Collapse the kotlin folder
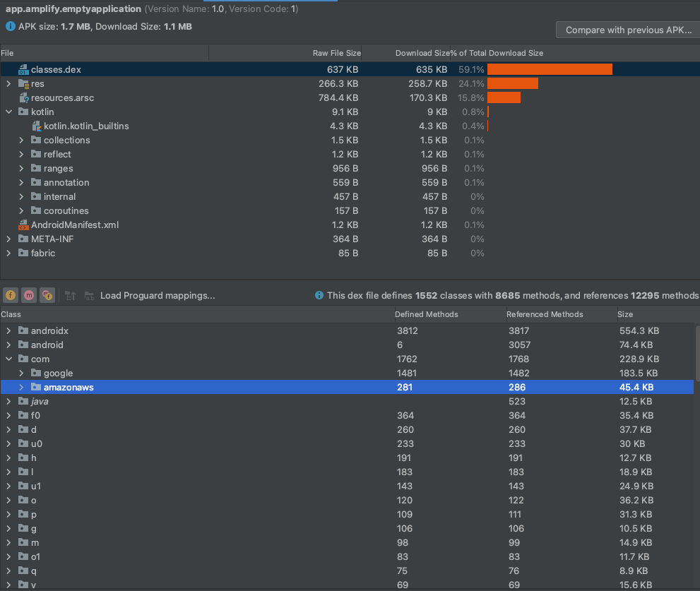The image size is (700, 591). pos(7,112)
